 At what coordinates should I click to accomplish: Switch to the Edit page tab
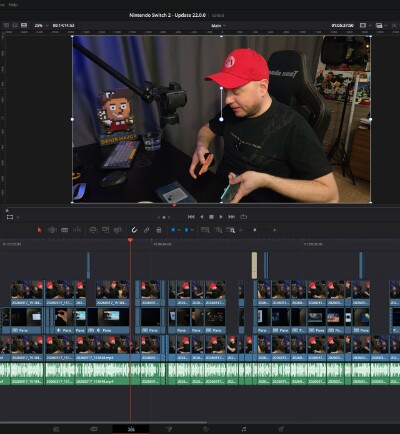tap(131, 429)
